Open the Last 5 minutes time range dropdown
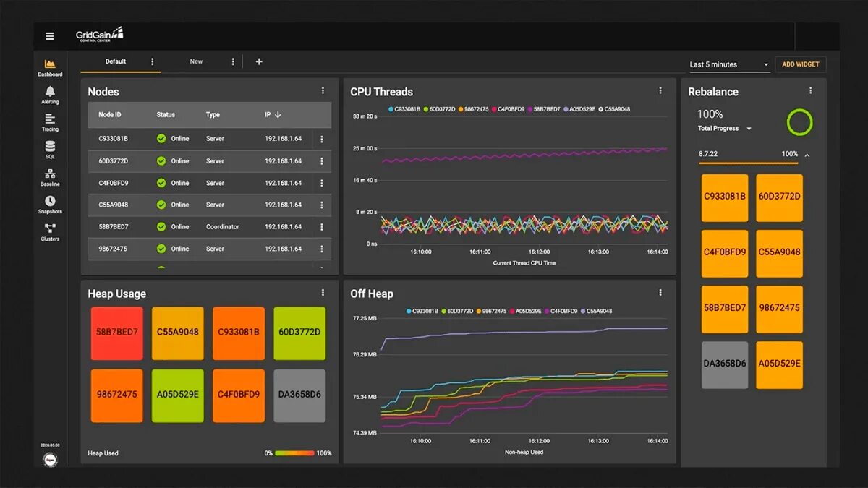Viewport: 868px width, 488px height. tap(729, 64)
